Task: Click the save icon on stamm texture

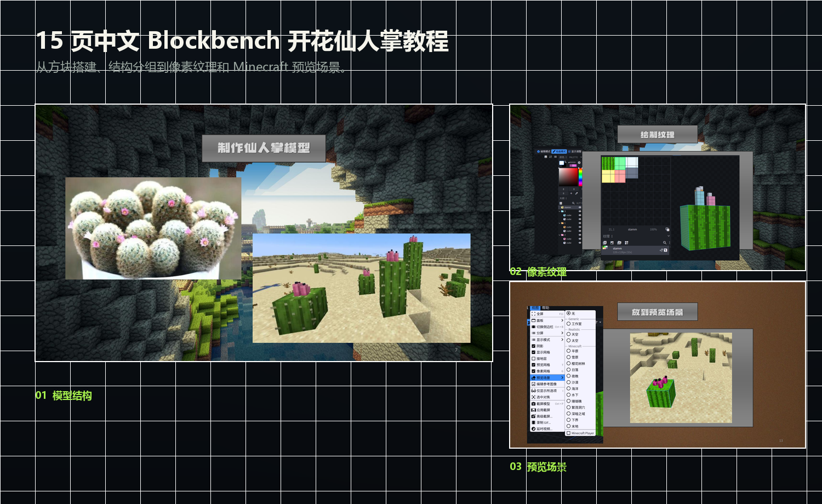Action: pos(665,250)
